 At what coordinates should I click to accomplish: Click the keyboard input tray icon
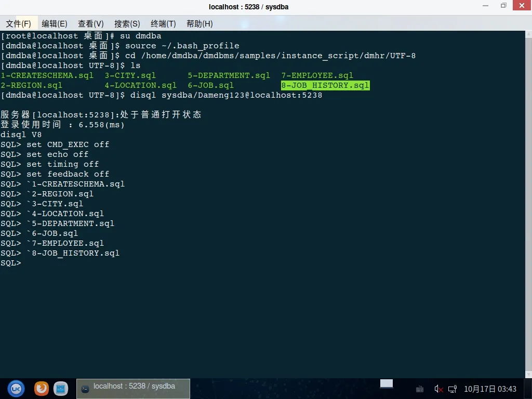tap(420, 389)
